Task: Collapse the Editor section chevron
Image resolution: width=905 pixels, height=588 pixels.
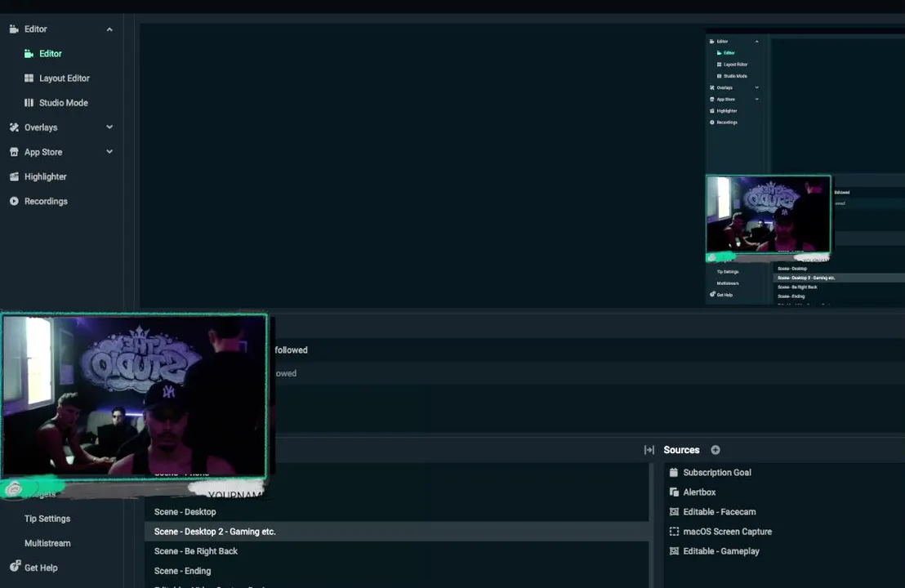Action: 109,29
